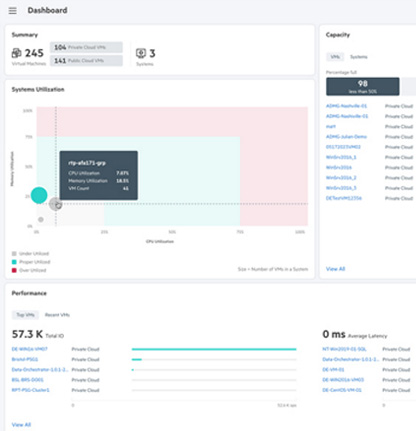The height and width of the screenshot is (431, 416).
Task: Click the Systems icon beside the 3
Action: click(x=141, y=53)
